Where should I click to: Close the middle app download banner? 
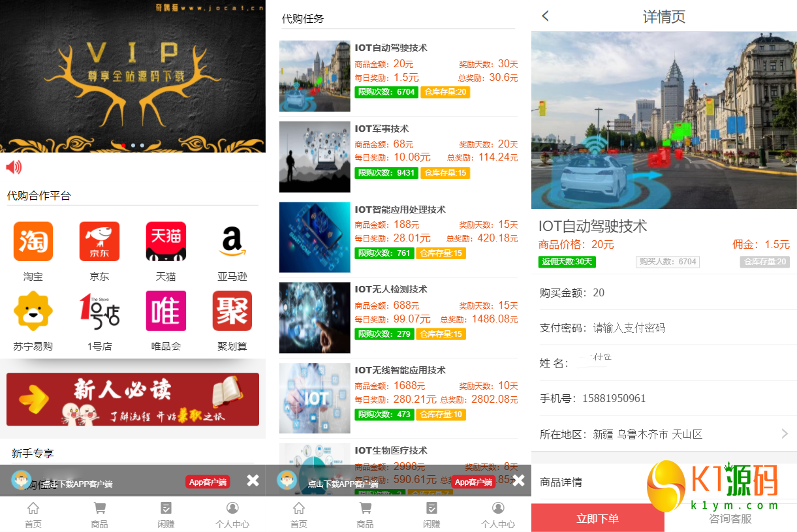click(518, 480)
